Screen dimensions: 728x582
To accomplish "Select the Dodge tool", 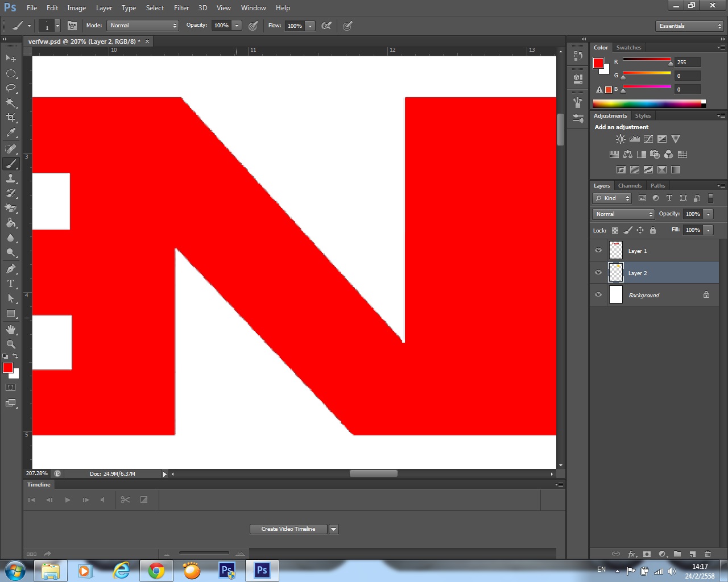I will (x=11, y=252).
